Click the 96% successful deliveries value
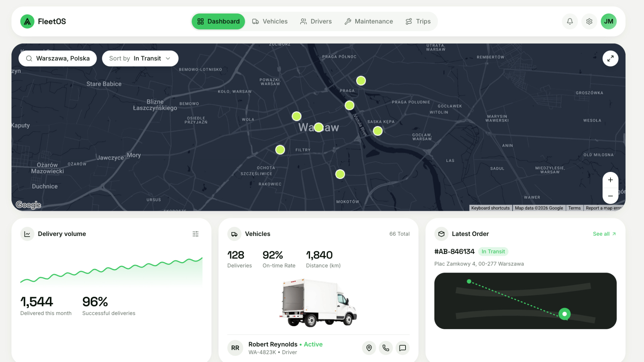This screenshot has height=362, width=644. click(95, 302)
